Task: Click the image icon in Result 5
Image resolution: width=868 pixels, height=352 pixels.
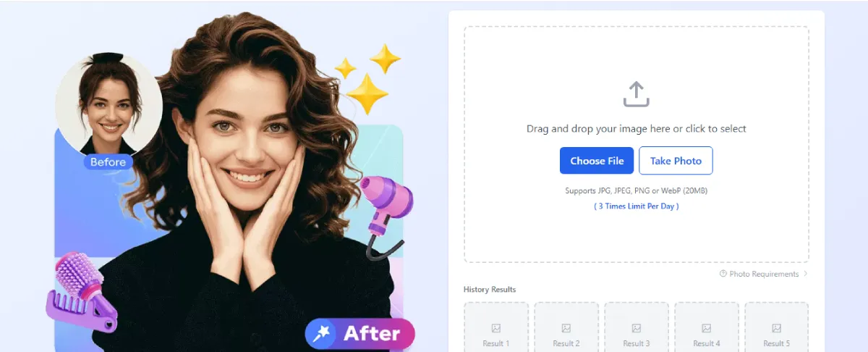Action: coord(776,328)
